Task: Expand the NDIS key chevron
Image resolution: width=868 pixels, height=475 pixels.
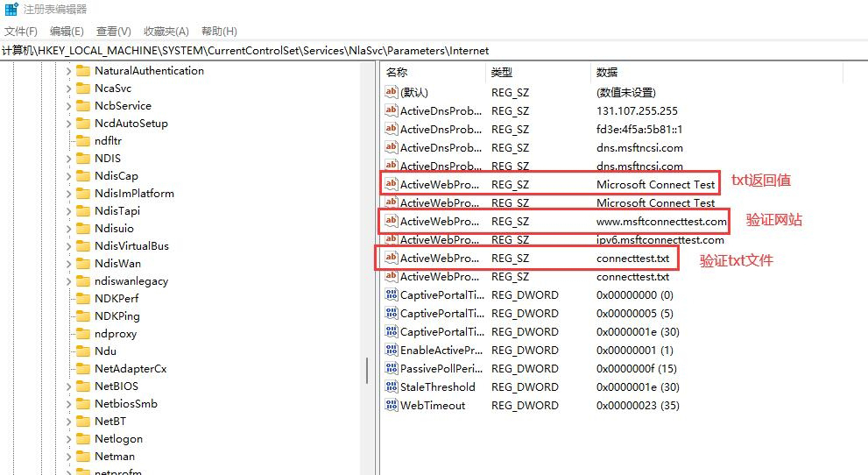Action: (x=69, y=158)
